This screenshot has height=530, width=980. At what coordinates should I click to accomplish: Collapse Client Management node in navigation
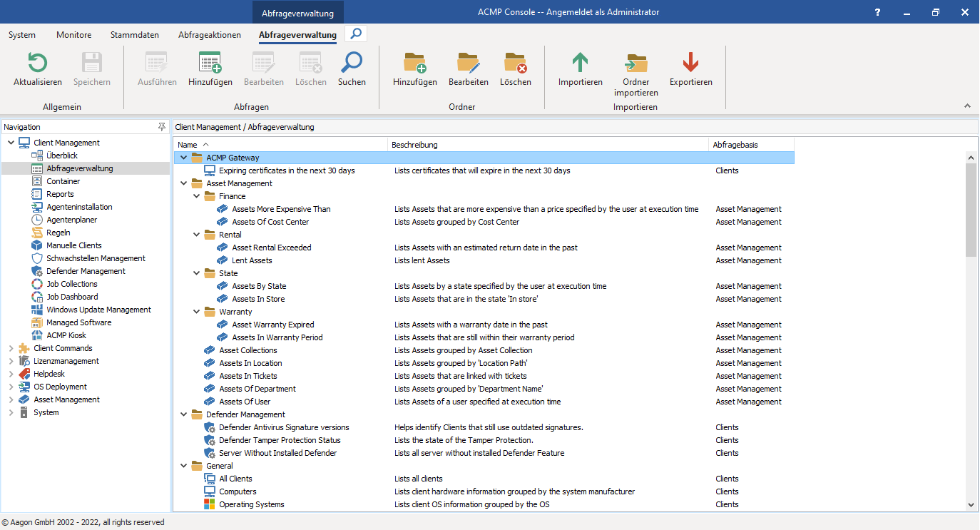tap(11, 143)
